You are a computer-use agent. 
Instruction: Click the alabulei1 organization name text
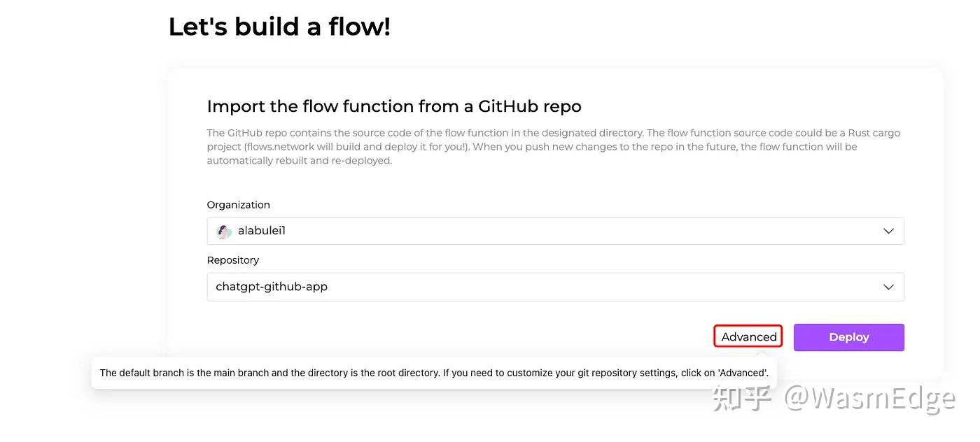(x=262, y=231)
